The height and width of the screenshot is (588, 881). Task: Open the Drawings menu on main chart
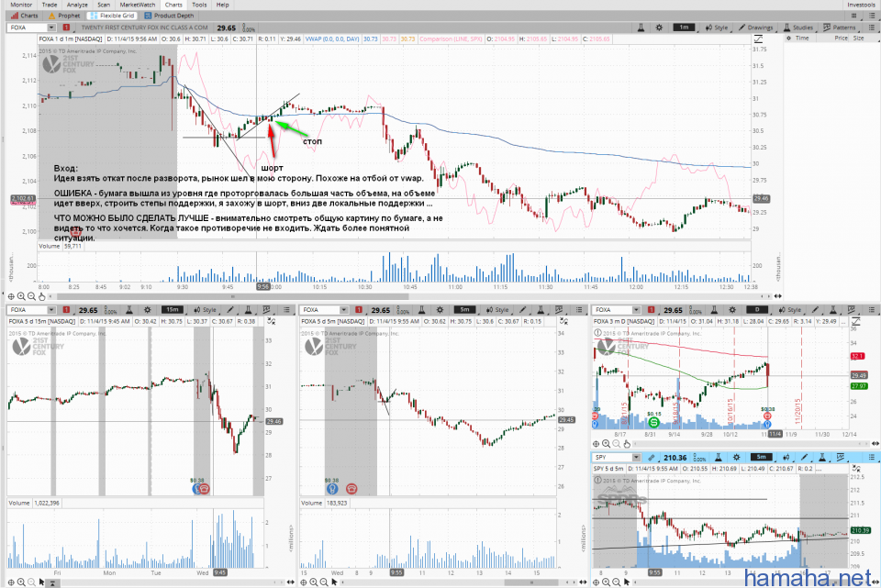[x=755, y=28]
